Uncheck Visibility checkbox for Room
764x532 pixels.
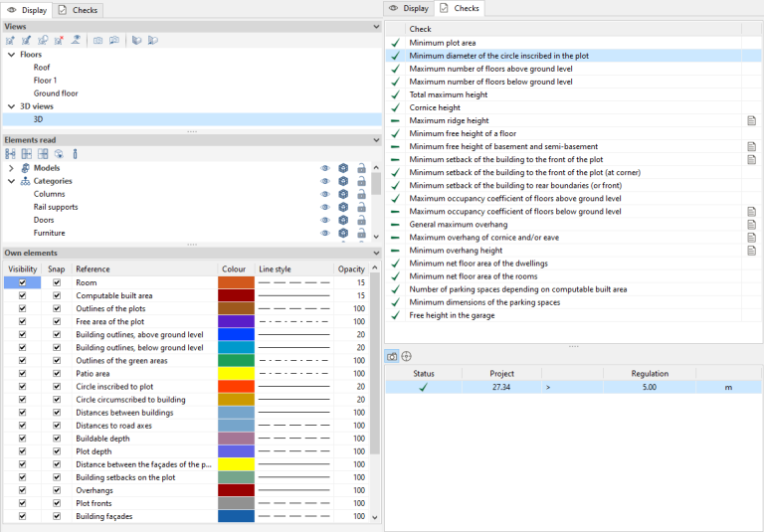[23, 282]
